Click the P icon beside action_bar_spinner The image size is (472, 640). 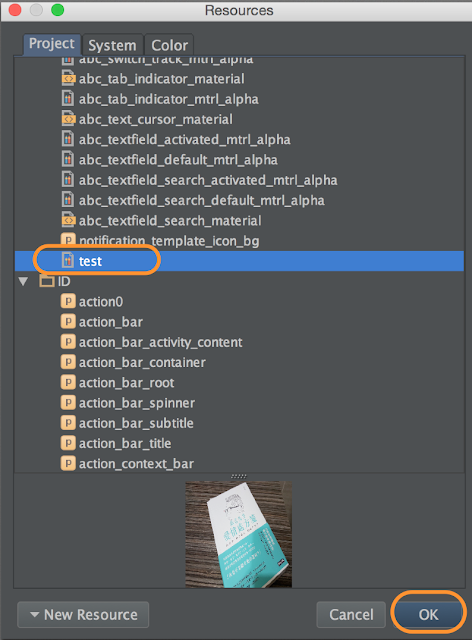tap(68, 402)
